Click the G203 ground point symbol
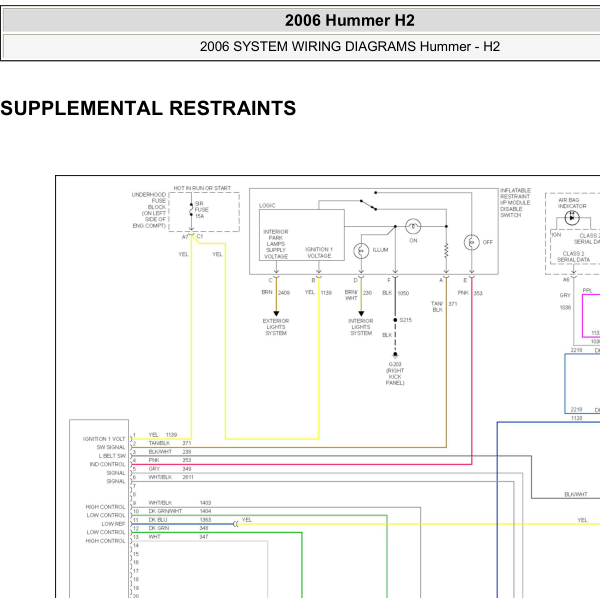600x598 pixels. tap(395, 355)
